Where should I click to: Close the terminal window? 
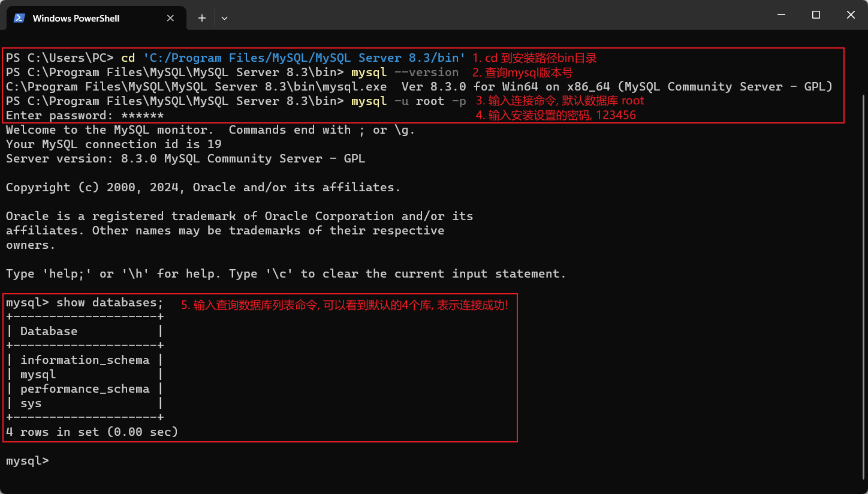851,15
